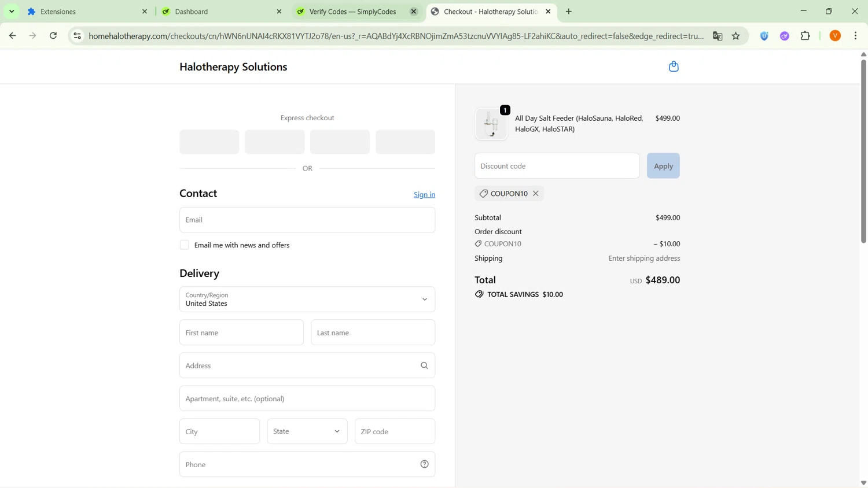Open the tab search dropdown arrow
868x488 pixels.
(x=12, y=12)
